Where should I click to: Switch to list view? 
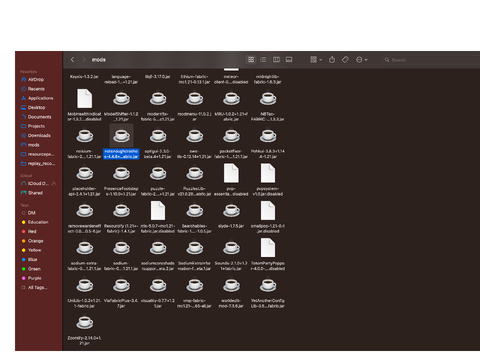click(263, 60)
